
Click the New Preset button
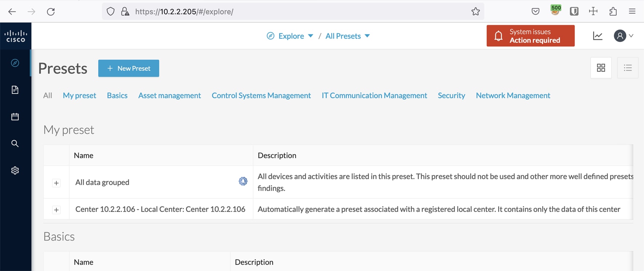[x=128, y=68]
